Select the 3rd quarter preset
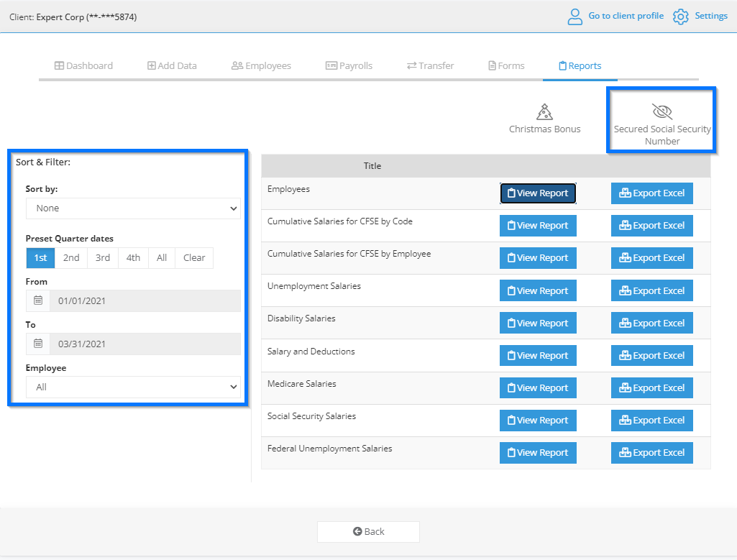Image resolution: width=737 pixels, height=560 pixels. 103,258
